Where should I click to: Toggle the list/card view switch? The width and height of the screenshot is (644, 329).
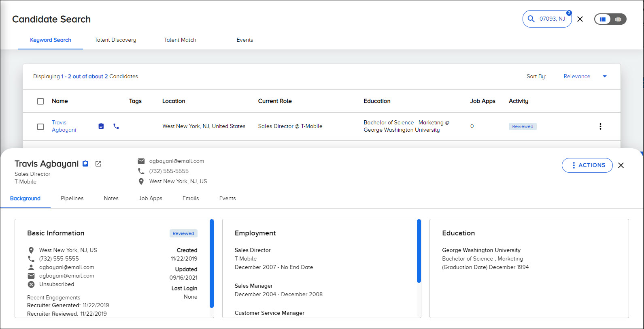610,19
